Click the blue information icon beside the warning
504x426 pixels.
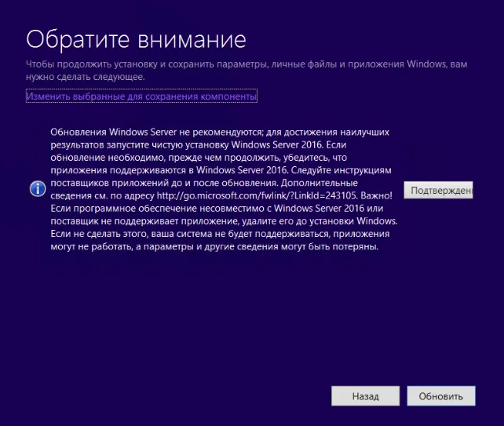point(36,191)
